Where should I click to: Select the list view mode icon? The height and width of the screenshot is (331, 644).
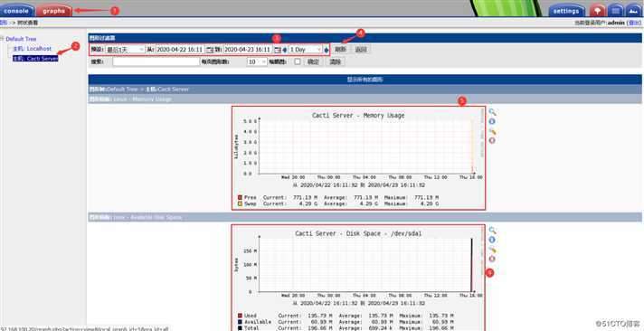coord(616,11)
